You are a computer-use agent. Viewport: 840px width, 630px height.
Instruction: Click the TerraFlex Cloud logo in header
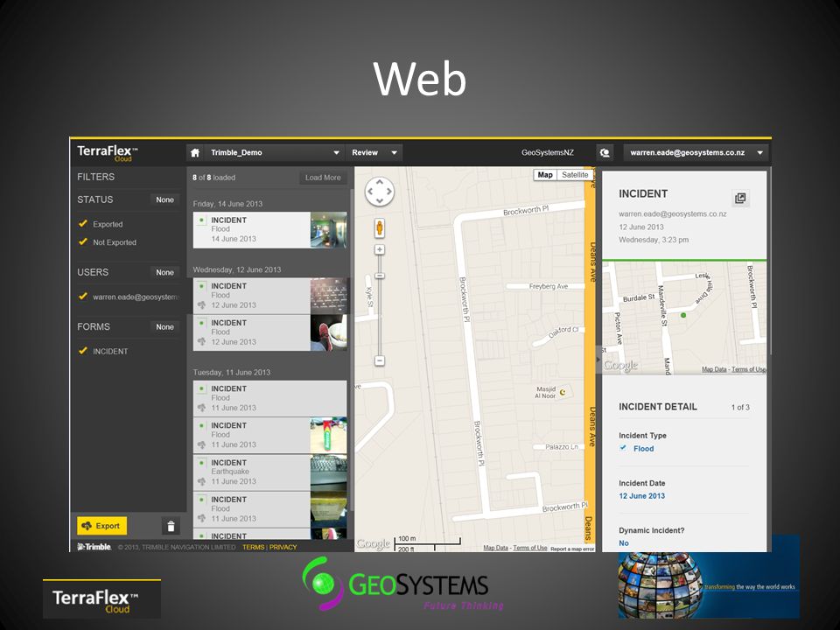click(107, 153)
